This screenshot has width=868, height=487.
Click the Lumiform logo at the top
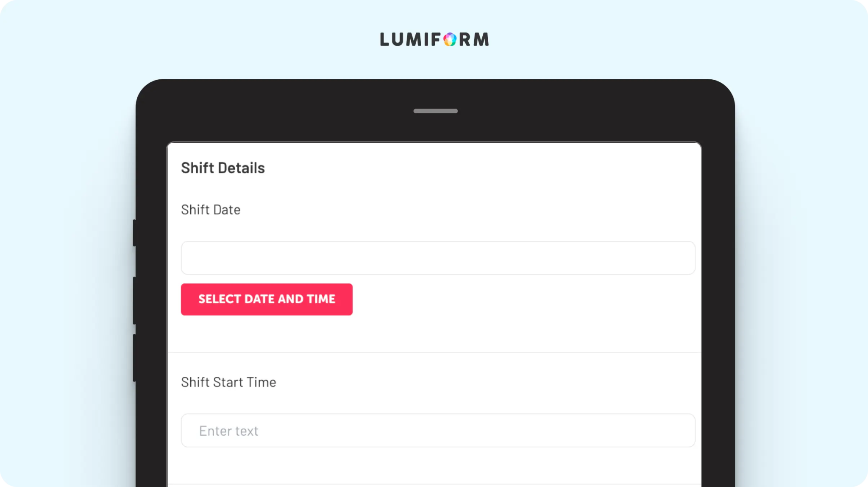click(x=434, y=39)
